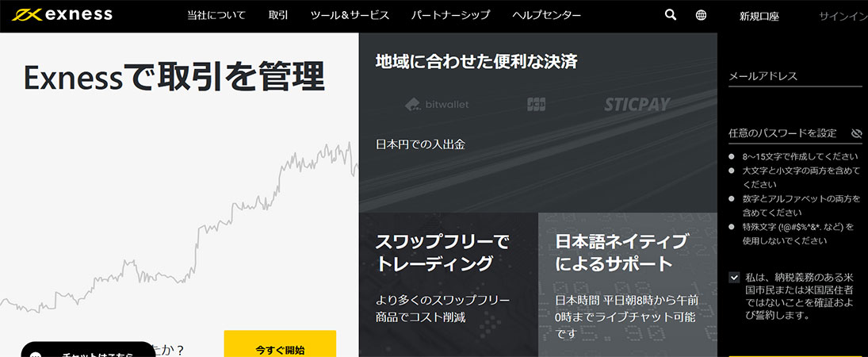868x357 pixels.
Task: Click the Exness logo
Action: 62,15
